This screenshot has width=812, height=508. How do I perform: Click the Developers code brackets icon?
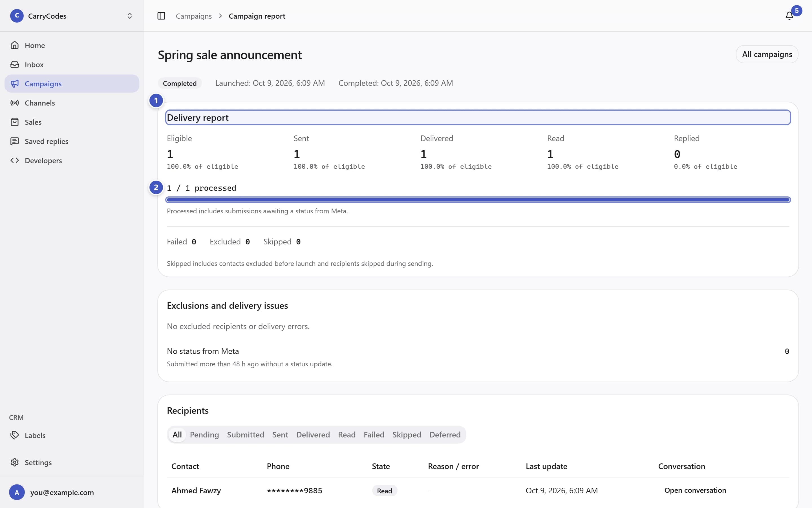14,160
